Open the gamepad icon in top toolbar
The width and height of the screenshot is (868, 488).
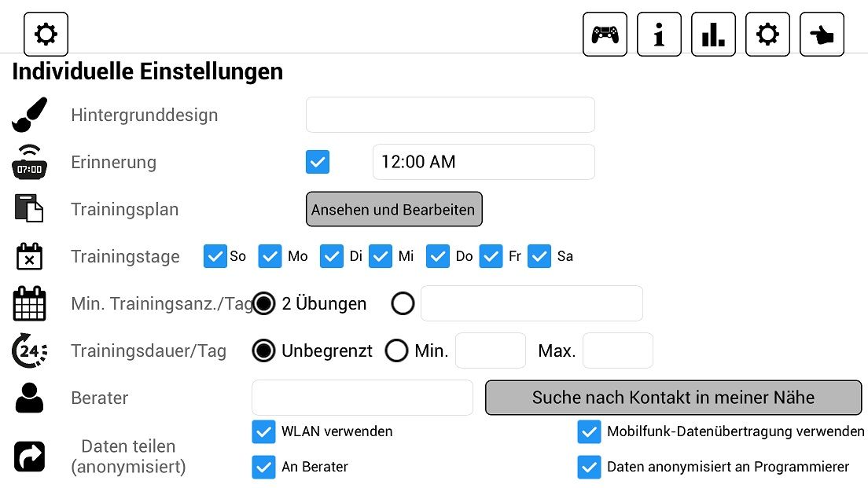click(605, 35)
